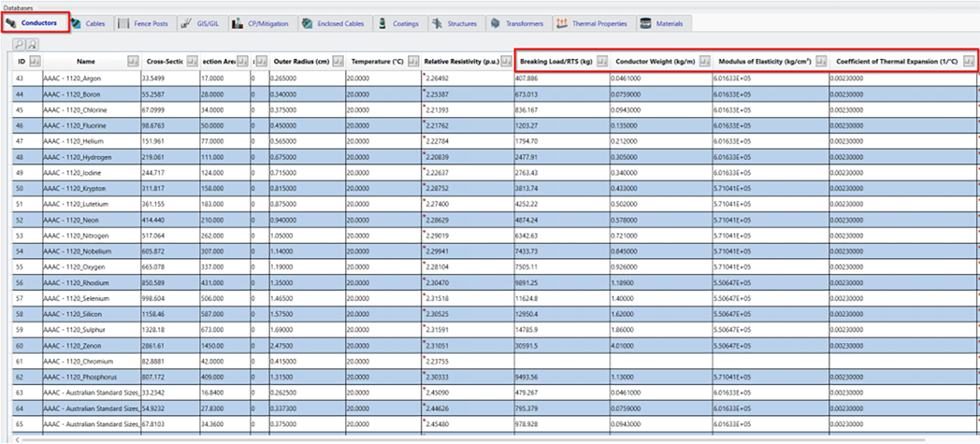Click the Coatings tab icon
This screenshot has height=444, width=980.
[x=382, y=24]
